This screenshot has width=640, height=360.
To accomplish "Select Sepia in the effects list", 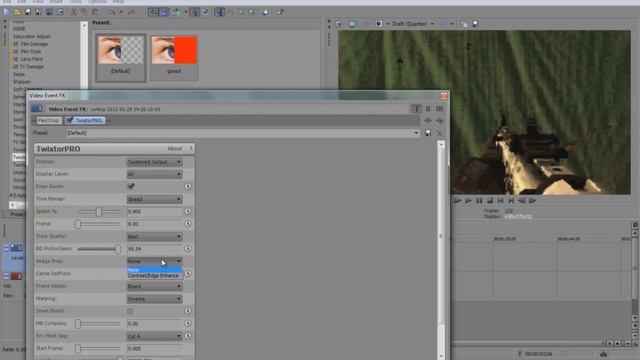I will (x=19, y=74).
